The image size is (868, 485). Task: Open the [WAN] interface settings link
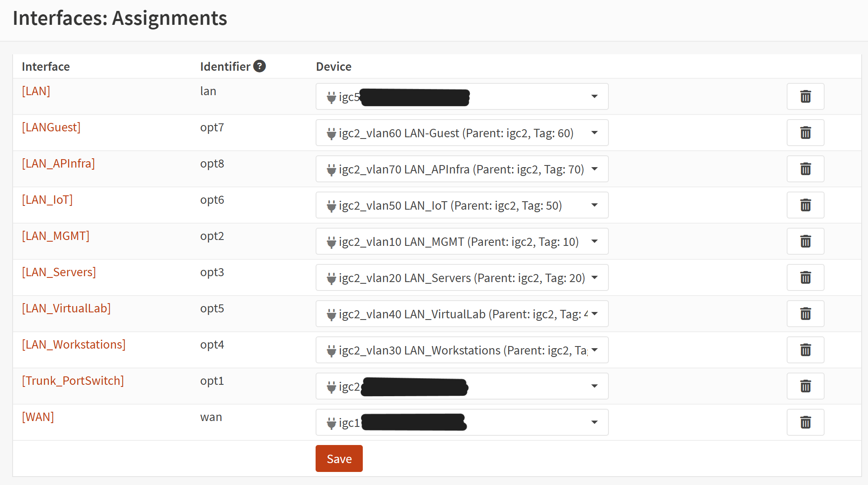coord(38,417)
